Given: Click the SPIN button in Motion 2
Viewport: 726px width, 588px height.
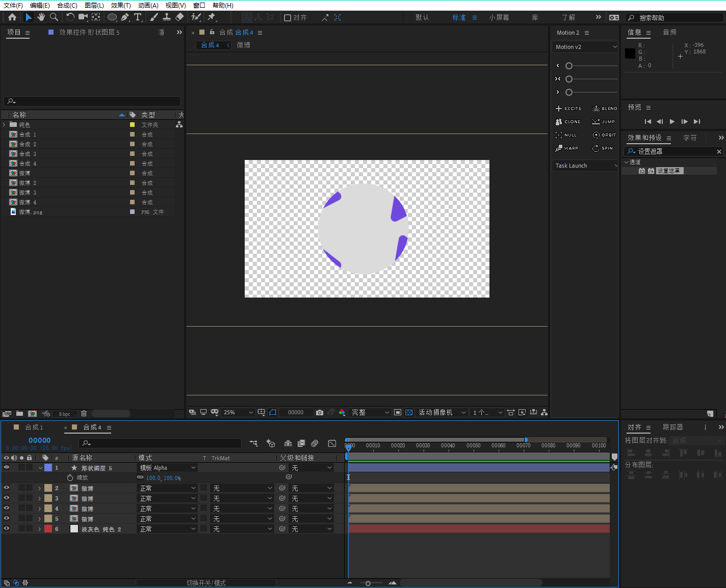Looking at the screenshot, I should pos(603,148).
